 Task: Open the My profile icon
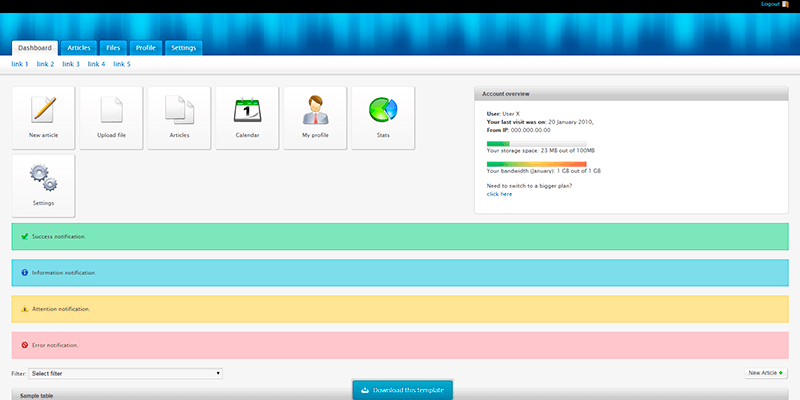click(x=315, y=109)
